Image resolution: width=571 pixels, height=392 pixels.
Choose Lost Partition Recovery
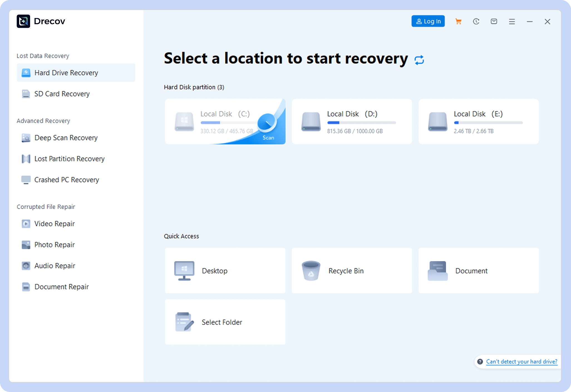click(69, 159)
